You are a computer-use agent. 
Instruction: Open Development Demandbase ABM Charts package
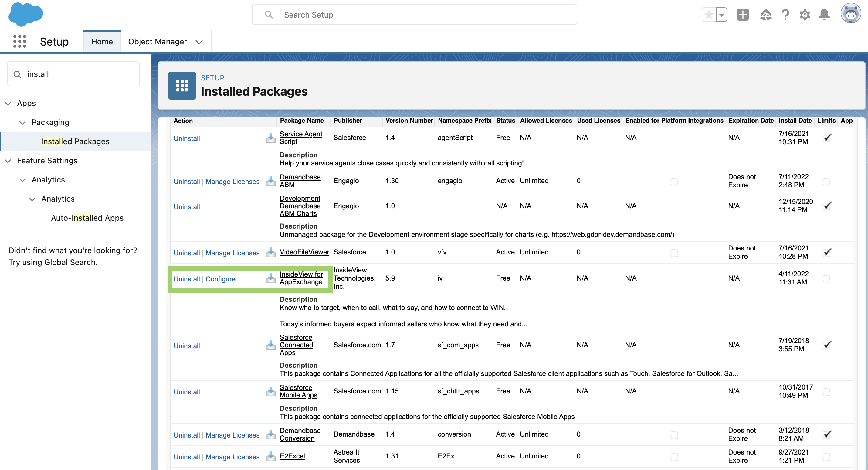(x=300, y=206)
